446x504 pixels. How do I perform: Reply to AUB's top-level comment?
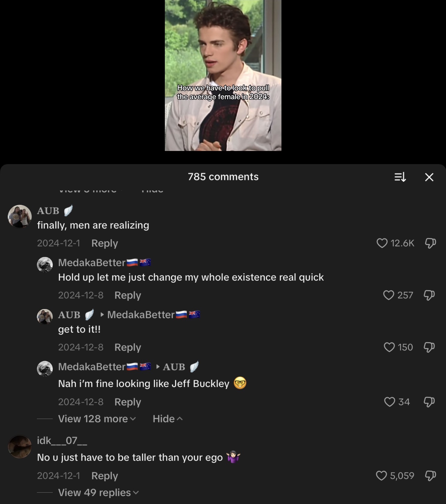105,243
